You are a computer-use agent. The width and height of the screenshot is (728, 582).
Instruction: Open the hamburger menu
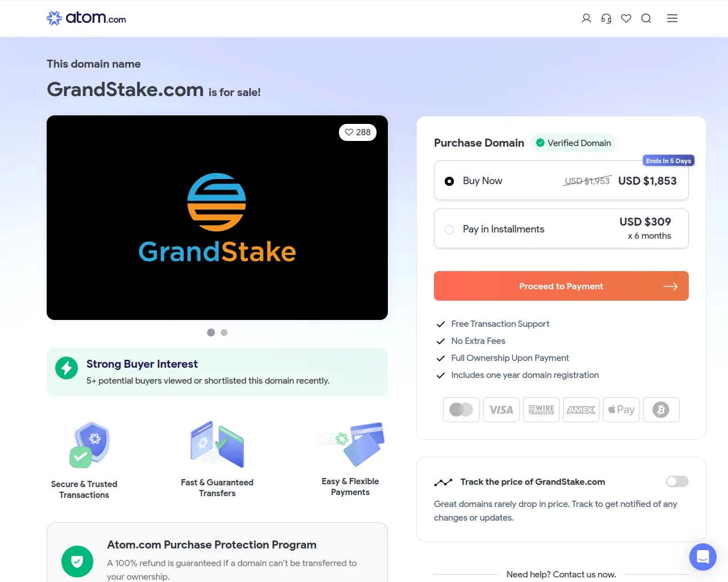point(672,18)
